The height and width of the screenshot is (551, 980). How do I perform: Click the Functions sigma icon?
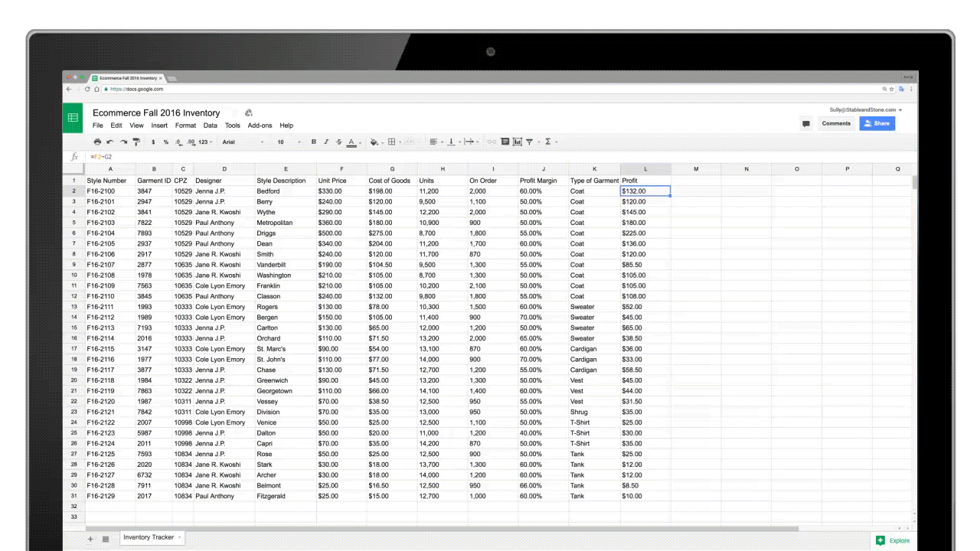pos(548,142)
